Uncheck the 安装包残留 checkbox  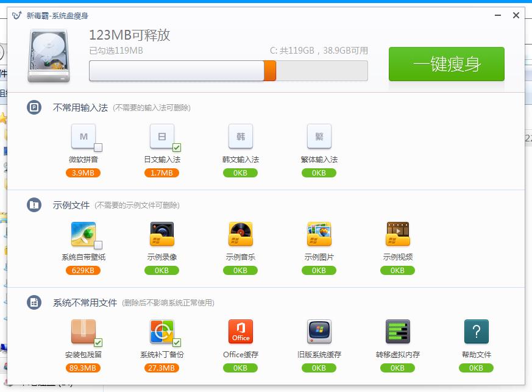click(98, 343)
